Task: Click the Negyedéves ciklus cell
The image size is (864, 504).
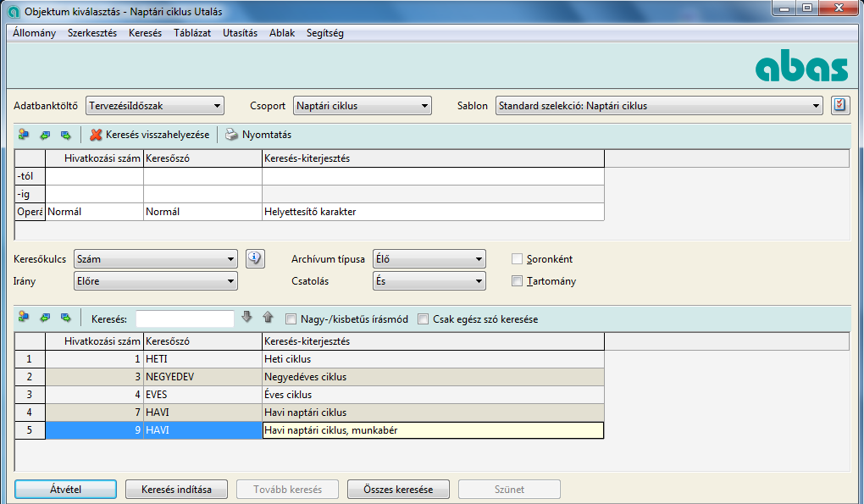Action: click(433, 377)
